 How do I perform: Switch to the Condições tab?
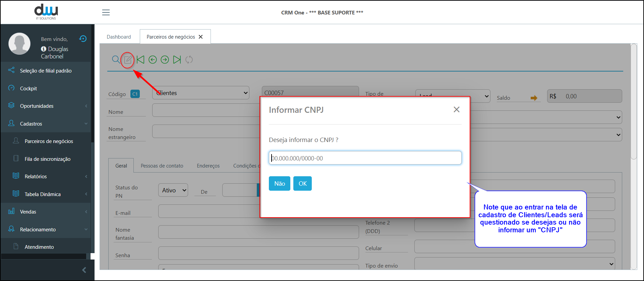point(246,166)
